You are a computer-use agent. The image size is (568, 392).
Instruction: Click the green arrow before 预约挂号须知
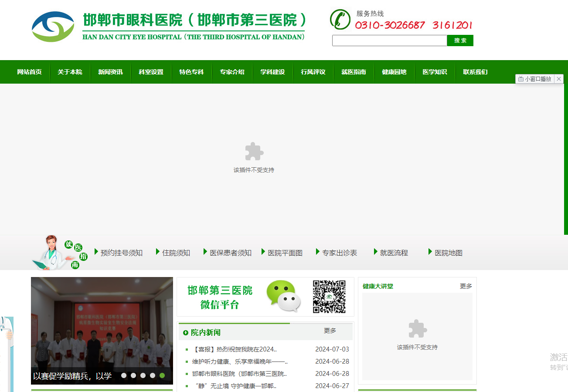[x=96, y=252]
